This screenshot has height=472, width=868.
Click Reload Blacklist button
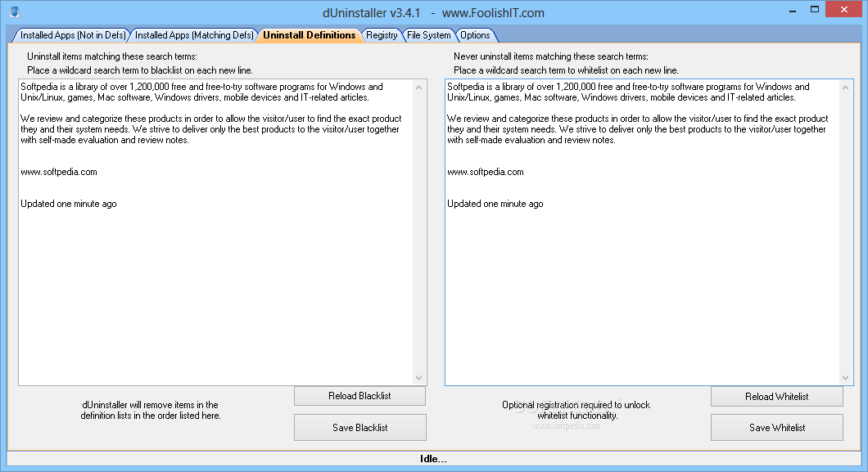click(359, 396)
